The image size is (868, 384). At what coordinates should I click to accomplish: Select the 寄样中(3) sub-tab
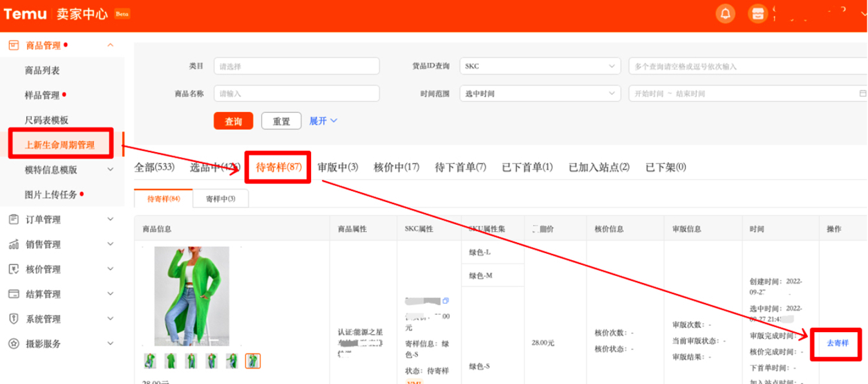[220, 199]
